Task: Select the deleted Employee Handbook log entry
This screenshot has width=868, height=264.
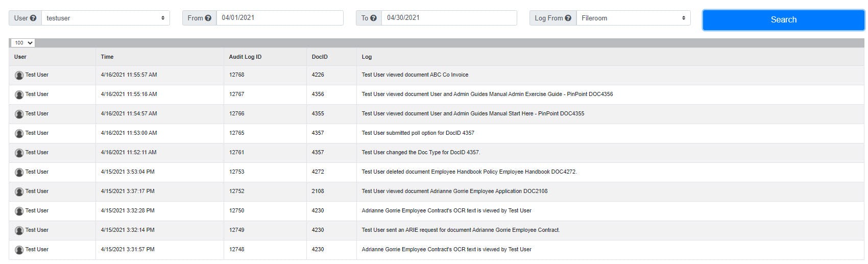Action: click(469, 172)
